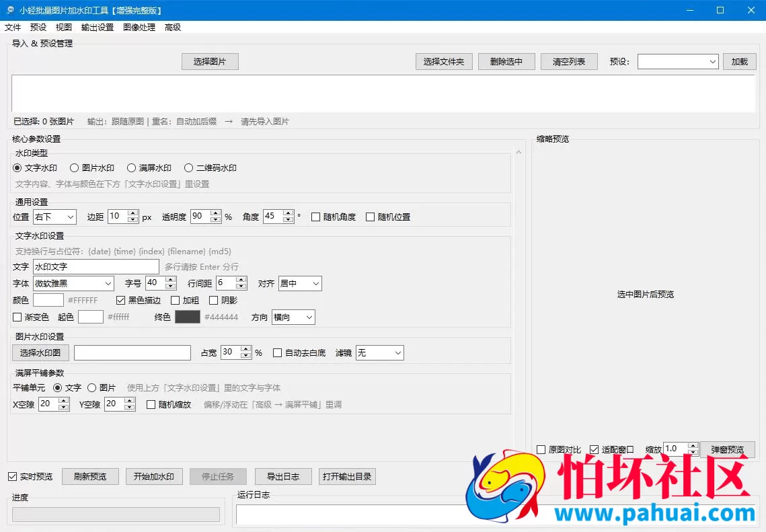Viewport: 766px width, 532px height.
Task: Open the 视图 menu
Action: [63, 28]
